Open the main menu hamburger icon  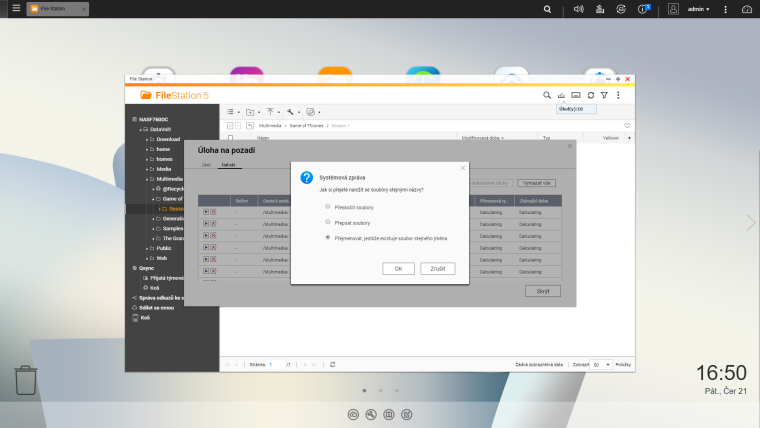point(16,8)
